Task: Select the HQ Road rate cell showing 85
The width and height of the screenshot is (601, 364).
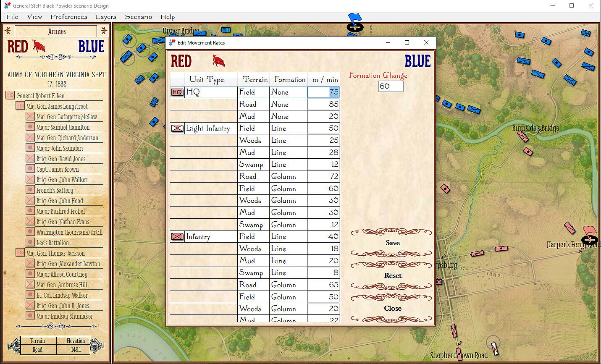Action: click(323, 104)
